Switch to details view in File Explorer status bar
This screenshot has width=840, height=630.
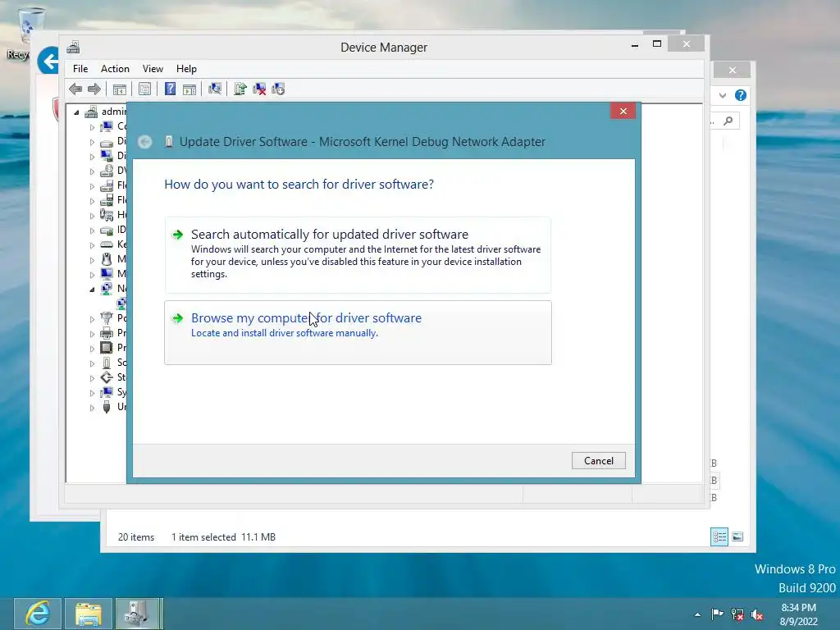(719, 536)
